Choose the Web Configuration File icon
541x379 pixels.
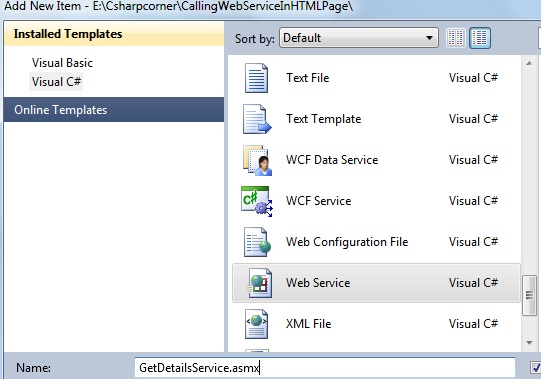(257, 242)
